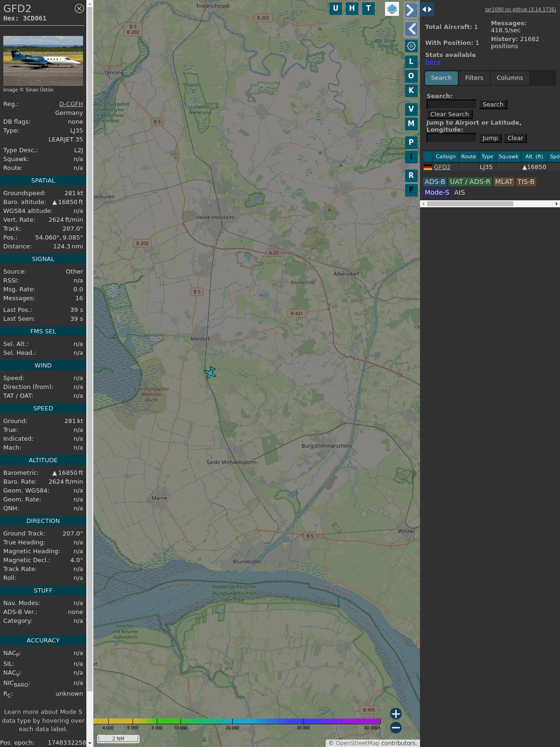
Task: Click the left chevron arrow button
Action: tap(411, 29)
